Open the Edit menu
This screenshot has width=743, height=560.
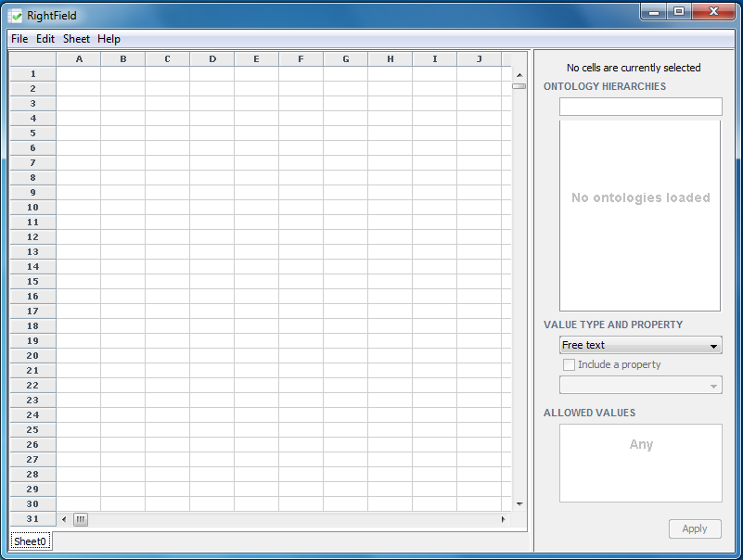tap(45, 39)
